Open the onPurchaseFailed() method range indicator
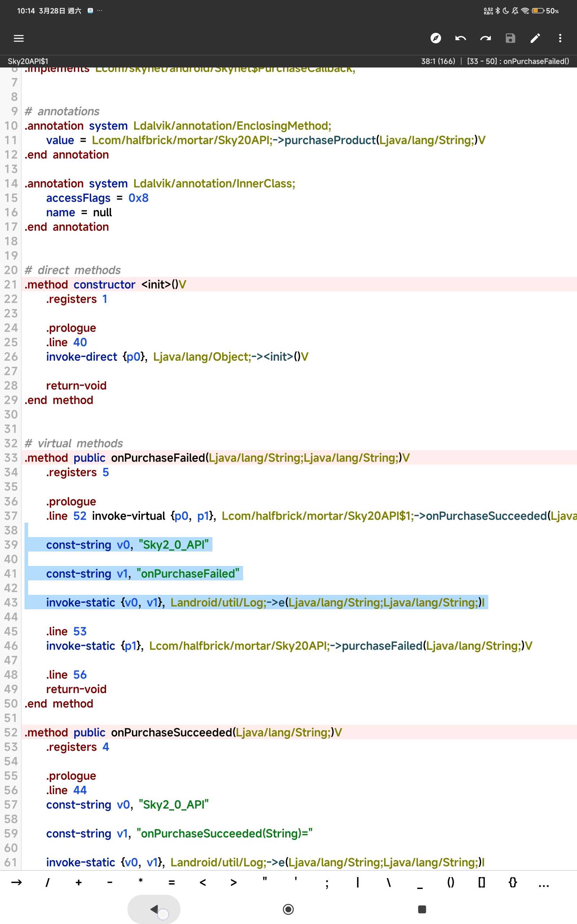 518,61
